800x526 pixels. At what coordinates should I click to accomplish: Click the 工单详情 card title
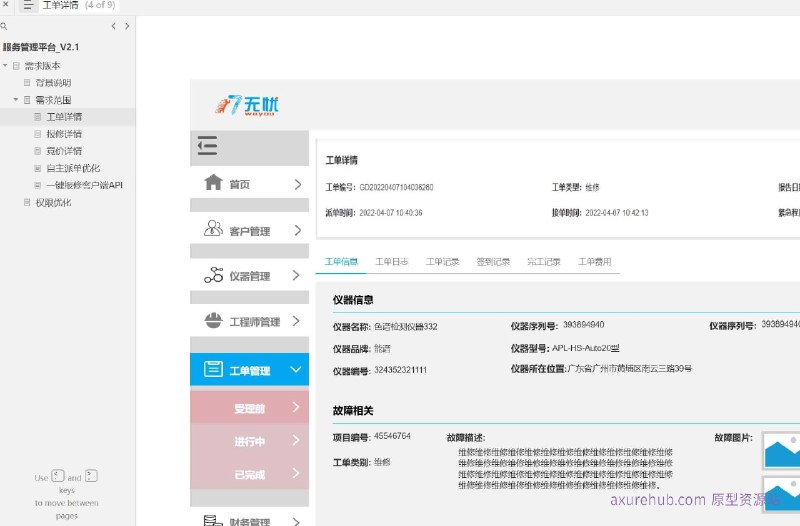(342, 160)
